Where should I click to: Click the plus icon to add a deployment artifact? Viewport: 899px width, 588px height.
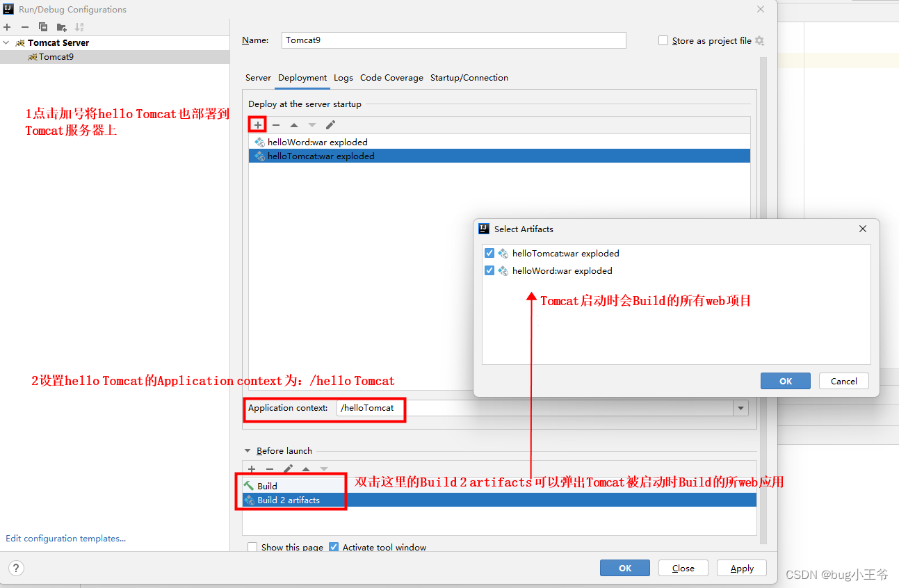(x=257, y=124)
